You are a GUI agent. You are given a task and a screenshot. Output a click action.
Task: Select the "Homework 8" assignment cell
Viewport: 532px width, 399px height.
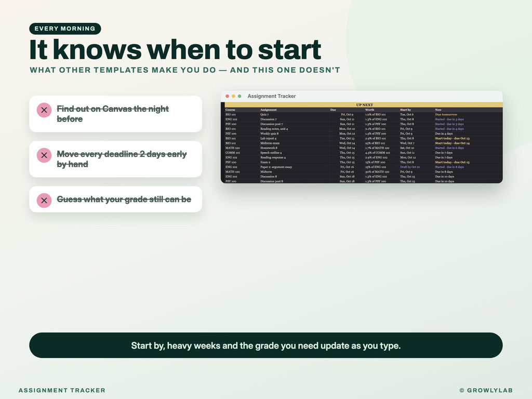[x=269, y=148]
